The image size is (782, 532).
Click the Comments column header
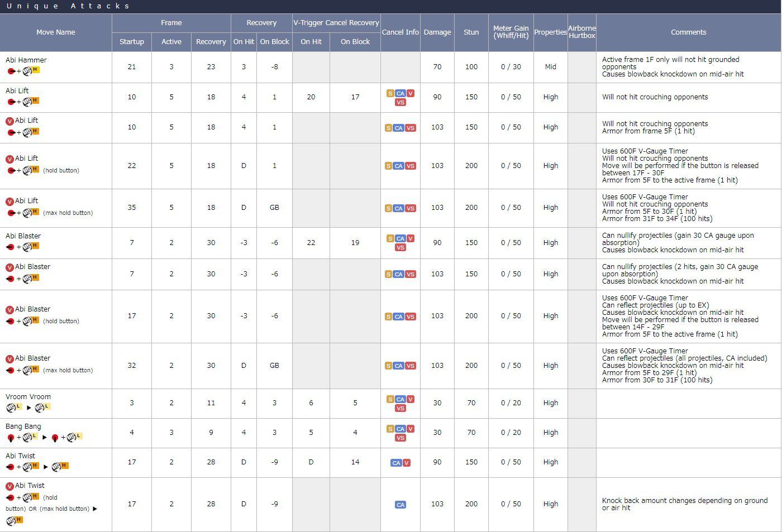(x=688, y=32)
